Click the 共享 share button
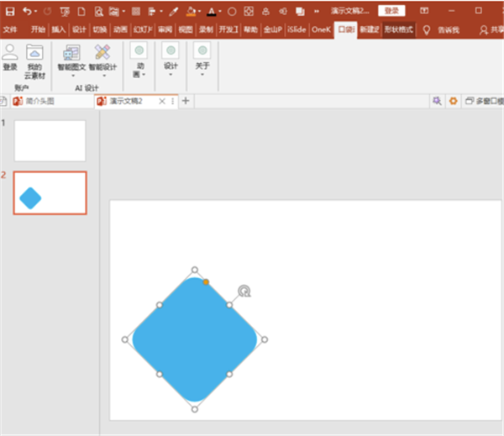Viewport: 504px width, 436px height. point(491,29)
